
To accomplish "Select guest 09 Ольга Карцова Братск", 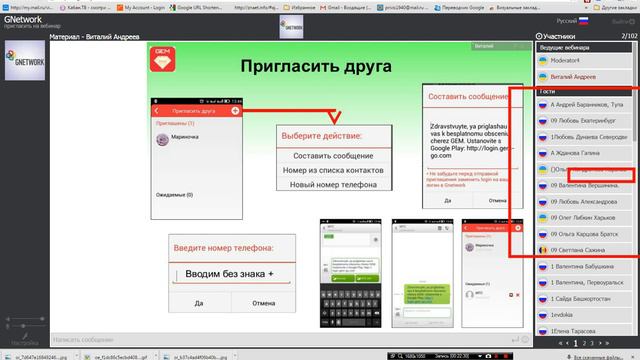I will pyautogui.click(x=584, y=234).
